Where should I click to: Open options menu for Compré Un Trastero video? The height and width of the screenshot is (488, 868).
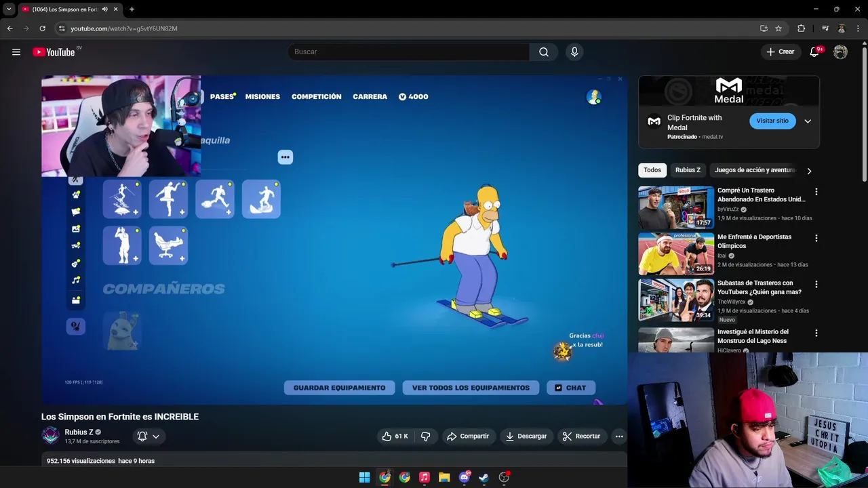pos(816,192)
